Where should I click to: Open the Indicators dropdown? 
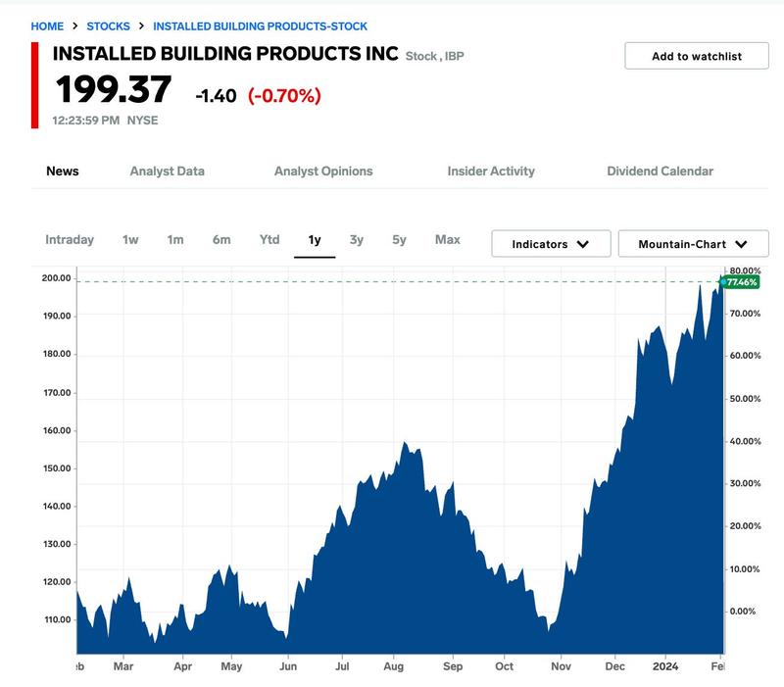[551, 244]
